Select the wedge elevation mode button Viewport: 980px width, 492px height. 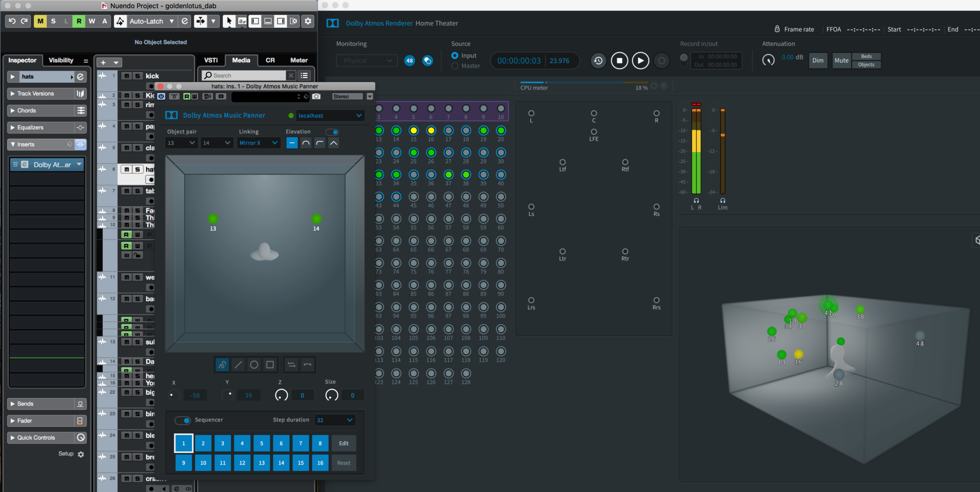(x=334, y=143)
